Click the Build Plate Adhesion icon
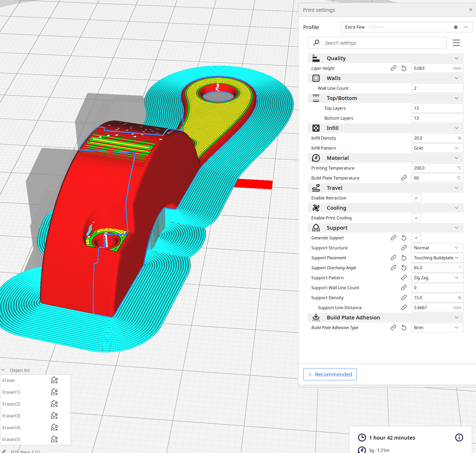The height and width of the screenshot is (453, 476). click(x=316, y=318)
